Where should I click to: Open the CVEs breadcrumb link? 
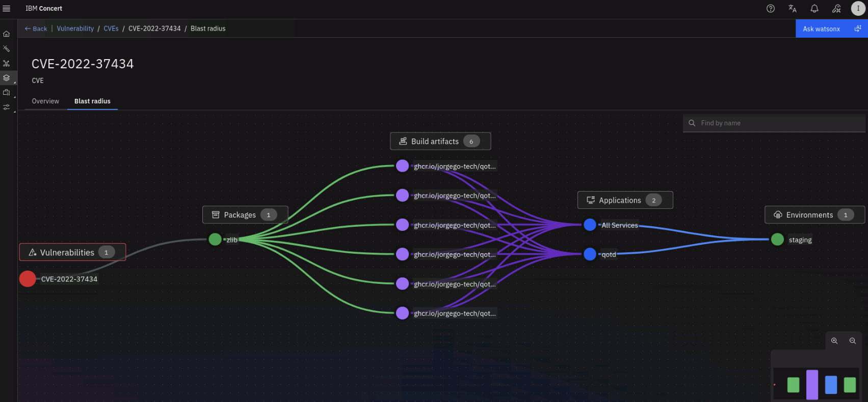111,29
